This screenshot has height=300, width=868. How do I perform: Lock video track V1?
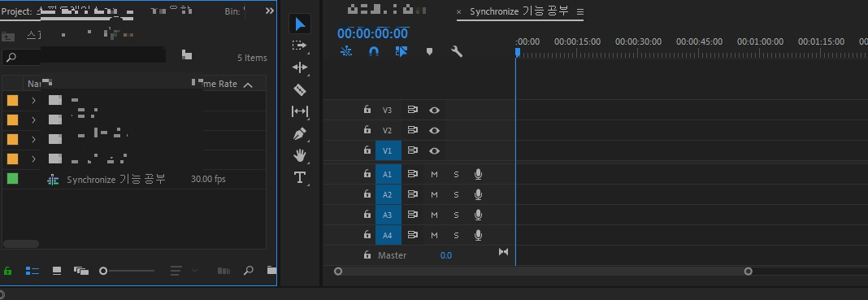point(367,150)
